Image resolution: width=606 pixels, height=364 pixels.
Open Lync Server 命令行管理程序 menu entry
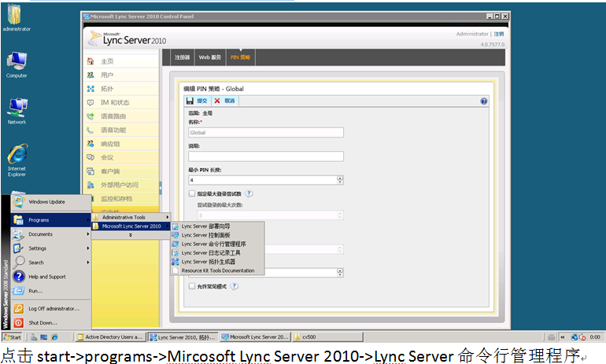[218, 244]
